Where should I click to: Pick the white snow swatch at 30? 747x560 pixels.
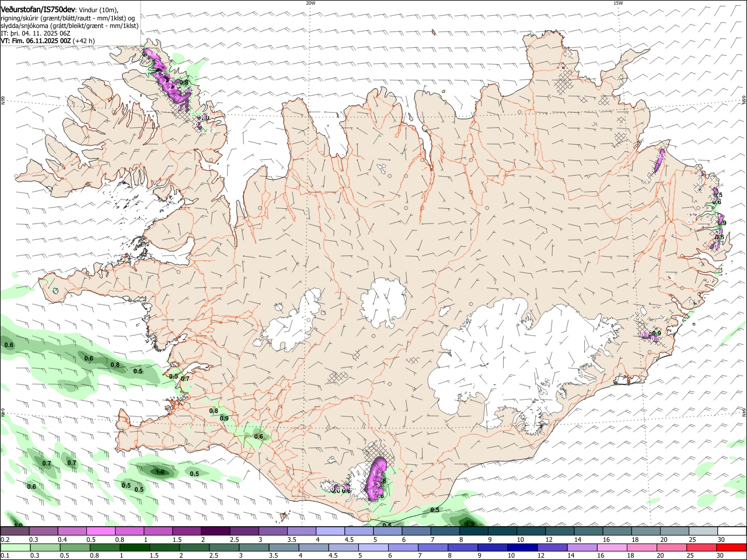732,531
